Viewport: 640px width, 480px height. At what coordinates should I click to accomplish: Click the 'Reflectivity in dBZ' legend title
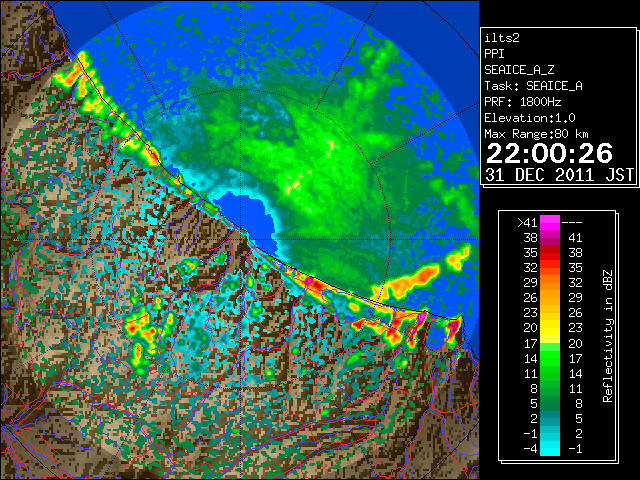pyautogui.click(x=608, y=336)
